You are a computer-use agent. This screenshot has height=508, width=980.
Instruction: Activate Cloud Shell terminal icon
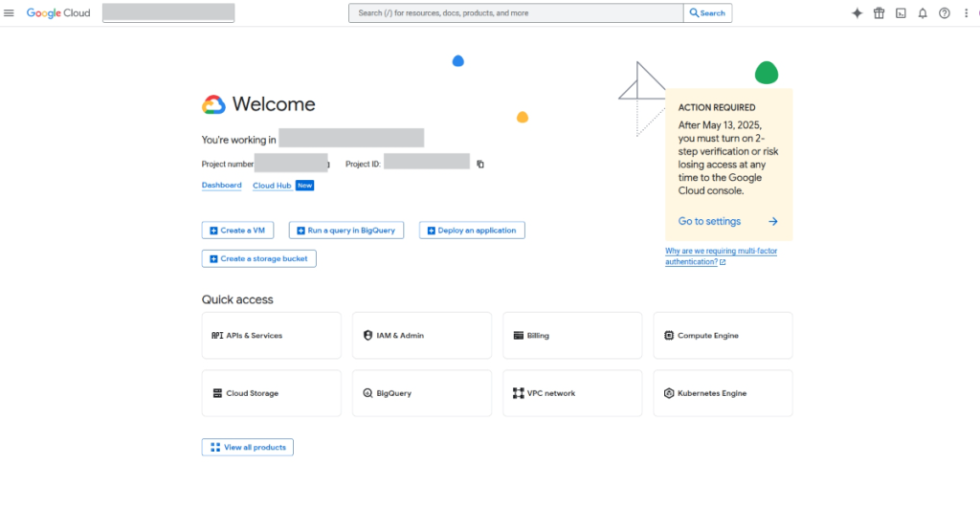901,13
